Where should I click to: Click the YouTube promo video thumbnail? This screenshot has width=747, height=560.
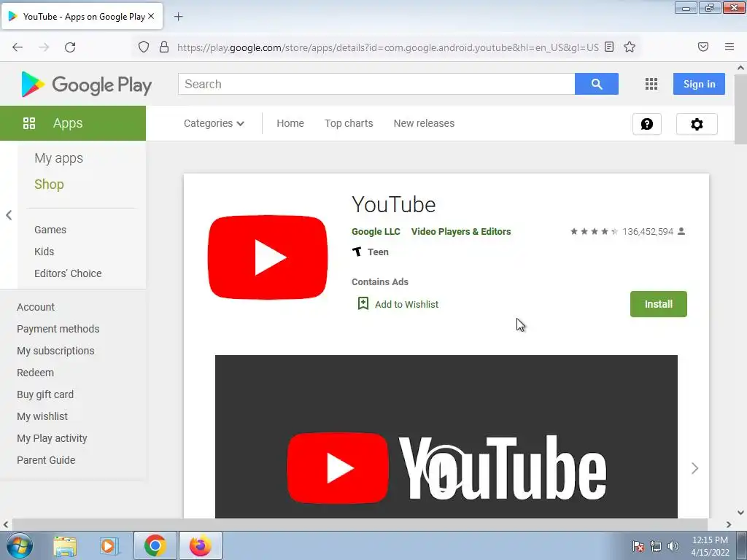(x=446, y=437)
